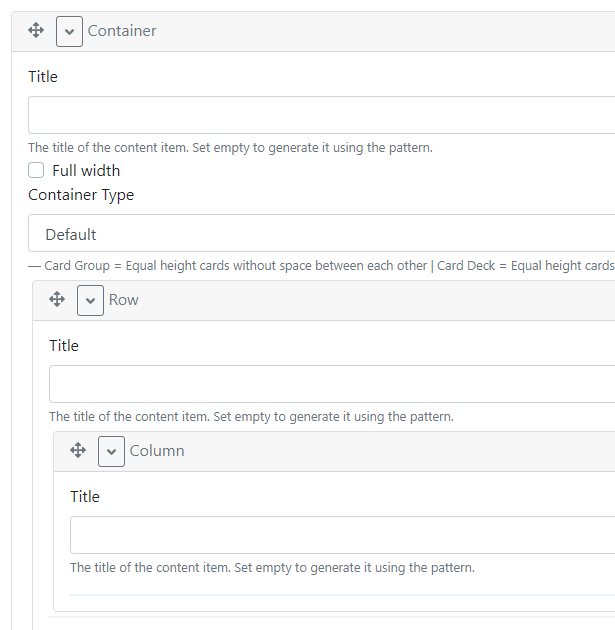Enable the Full width checkbox
Image resolution: width=615 pixels, height=630 pixels.
[36, 170]
